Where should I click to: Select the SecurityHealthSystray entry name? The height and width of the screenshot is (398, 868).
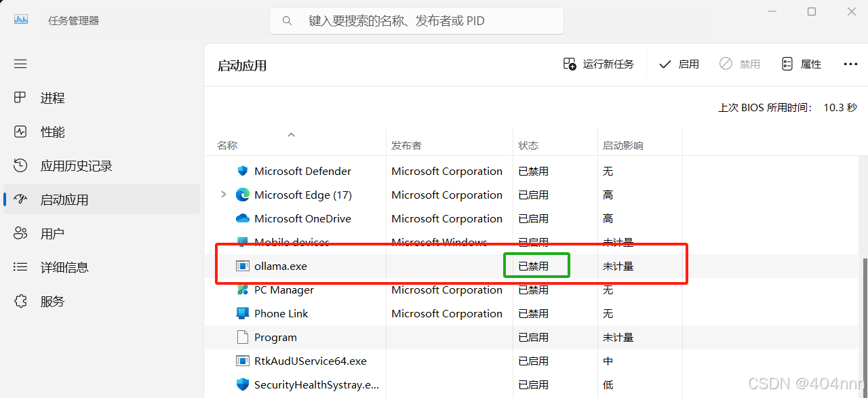(317, 384)
